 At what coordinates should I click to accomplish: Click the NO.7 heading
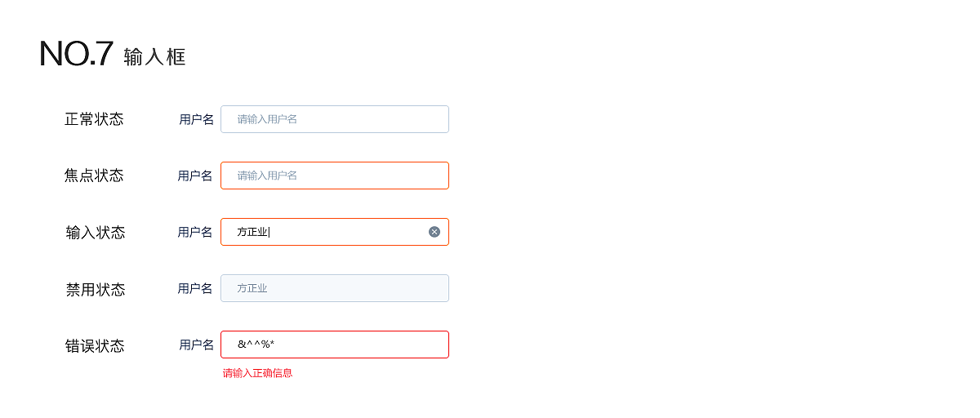point(76,54)
